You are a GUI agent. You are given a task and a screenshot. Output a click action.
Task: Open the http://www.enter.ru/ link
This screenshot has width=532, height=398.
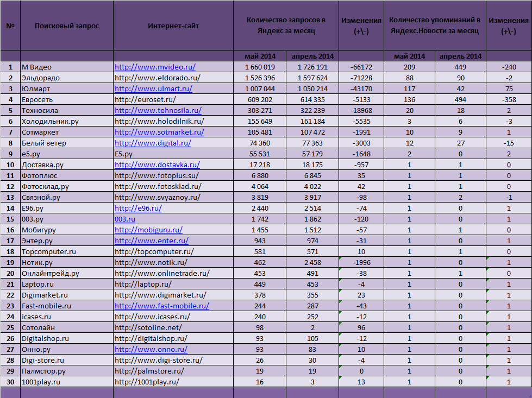152,241
